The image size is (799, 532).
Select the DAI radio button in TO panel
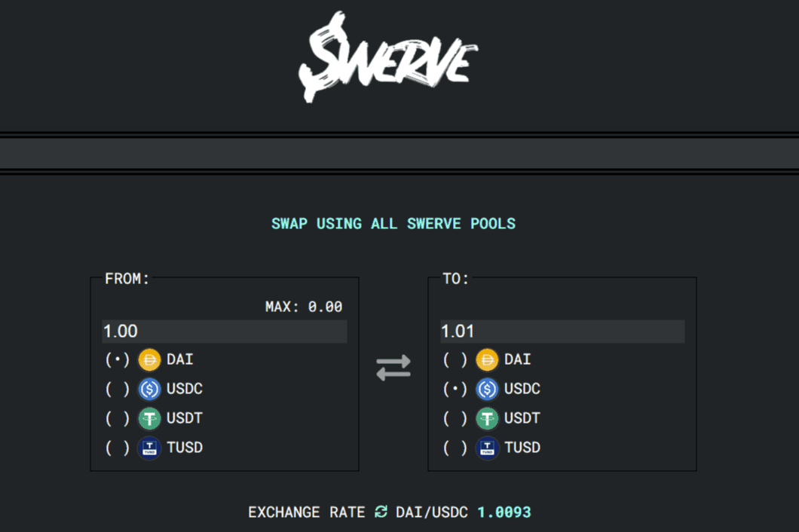(x=454, y=360)
